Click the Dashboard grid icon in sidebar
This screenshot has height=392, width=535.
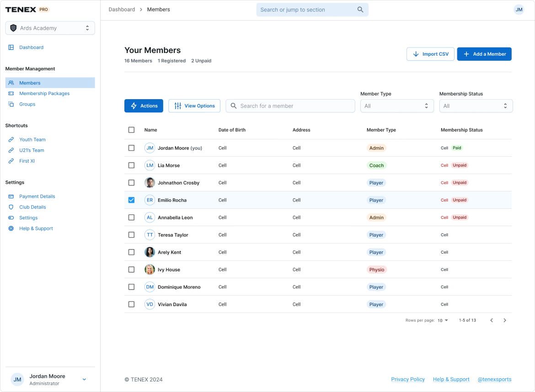[11, 48]
